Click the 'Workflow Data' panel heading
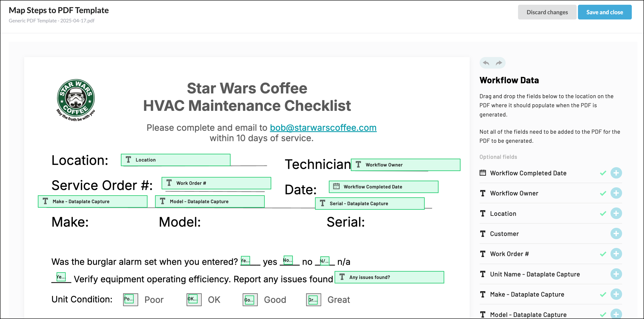The height and width of the screenshot is (319, 644). (x=509, y=80)
